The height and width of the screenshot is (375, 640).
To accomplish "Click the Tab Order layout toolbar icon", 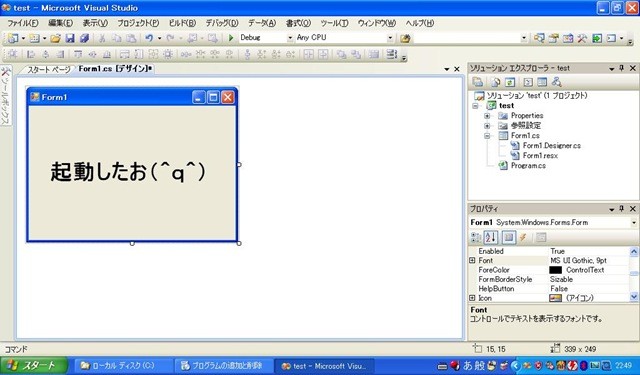I will click(391, 54).
